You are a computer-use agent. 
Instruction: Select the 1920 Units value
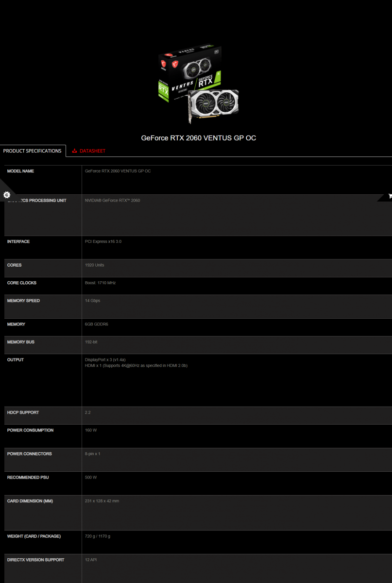point(95,265)
